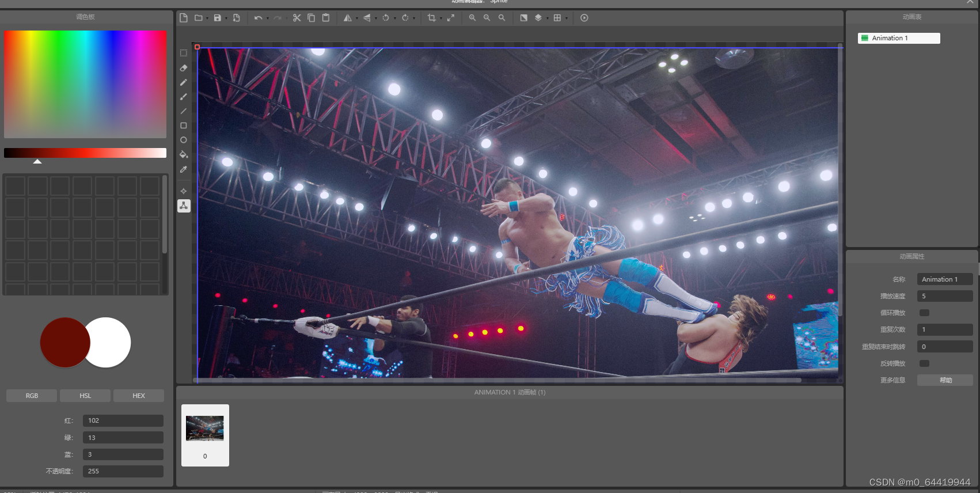Click the layers stack icon
Viewport: 980px width, 493px height.
click(538, 18)
